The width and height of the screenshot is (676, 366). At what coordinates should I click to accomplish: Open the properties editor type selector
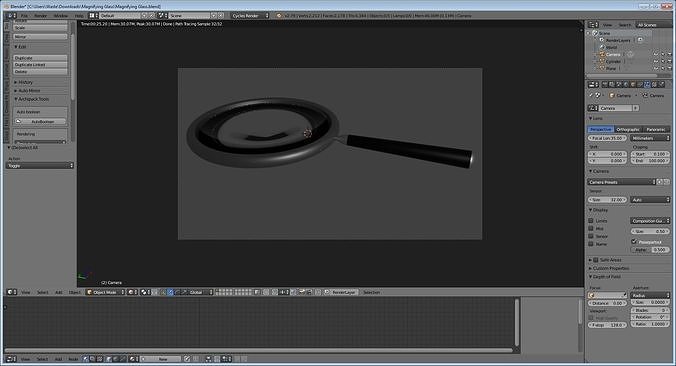tap(594, 84)
